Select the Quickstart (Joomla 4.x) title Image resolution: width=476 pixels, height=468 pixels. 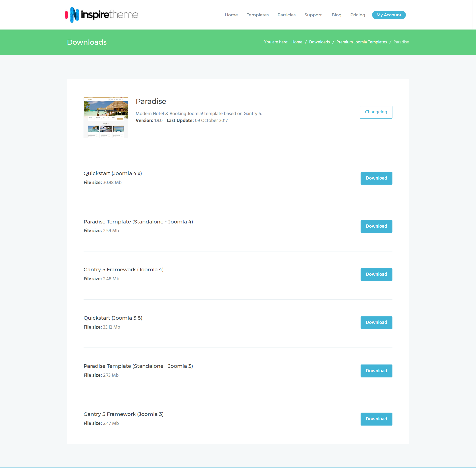pyautogui.click(x=113, y=173)
